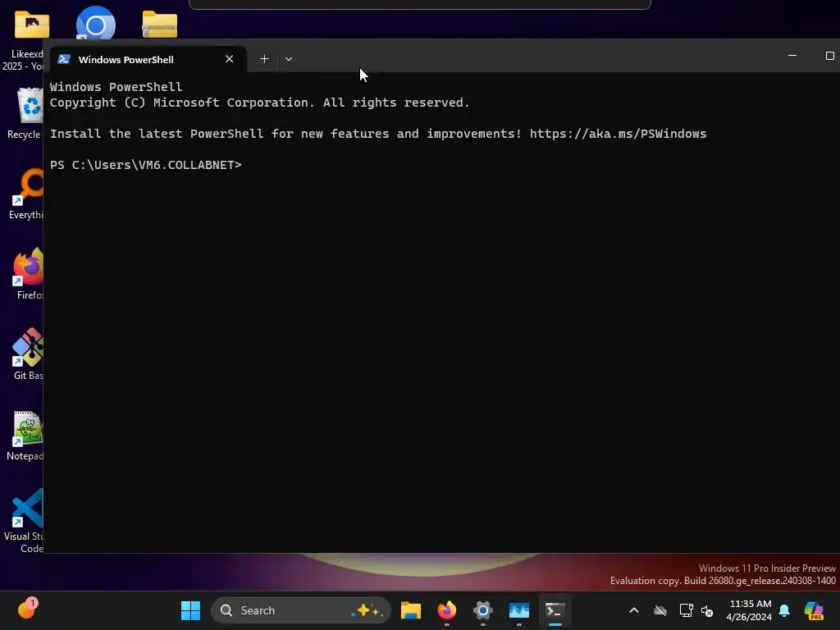Maximize the terminal window
The height and width of the screenshot is (630, 840).
[830, 56]
